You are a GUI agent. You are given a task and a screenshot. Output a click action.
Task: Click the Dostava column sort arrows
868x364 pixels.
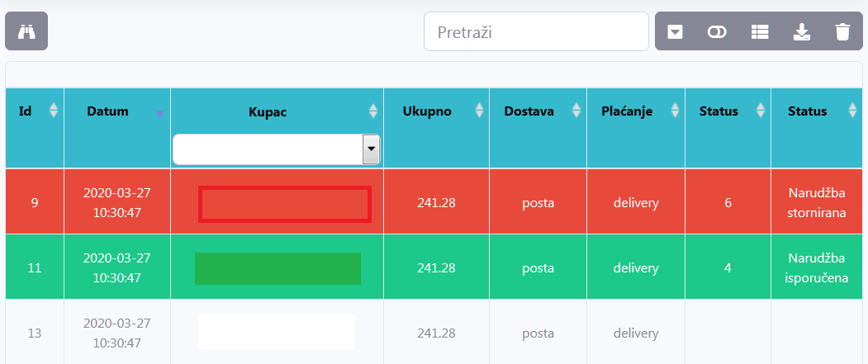pyautogui.click(x=576, y=111)
